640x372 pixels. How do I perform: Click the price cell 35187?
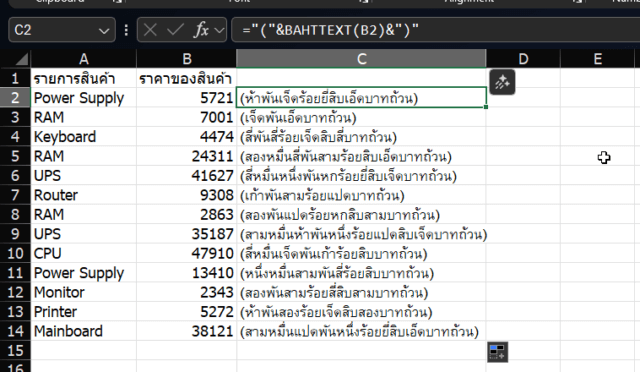187,234
